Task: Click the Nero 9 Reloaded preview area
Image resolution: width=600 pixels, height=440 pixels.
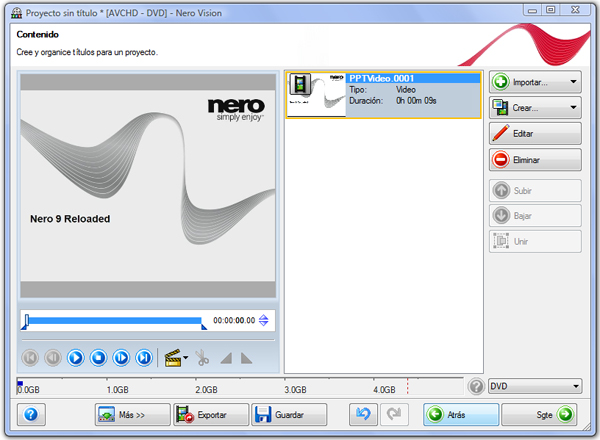Action: [148, 186]
